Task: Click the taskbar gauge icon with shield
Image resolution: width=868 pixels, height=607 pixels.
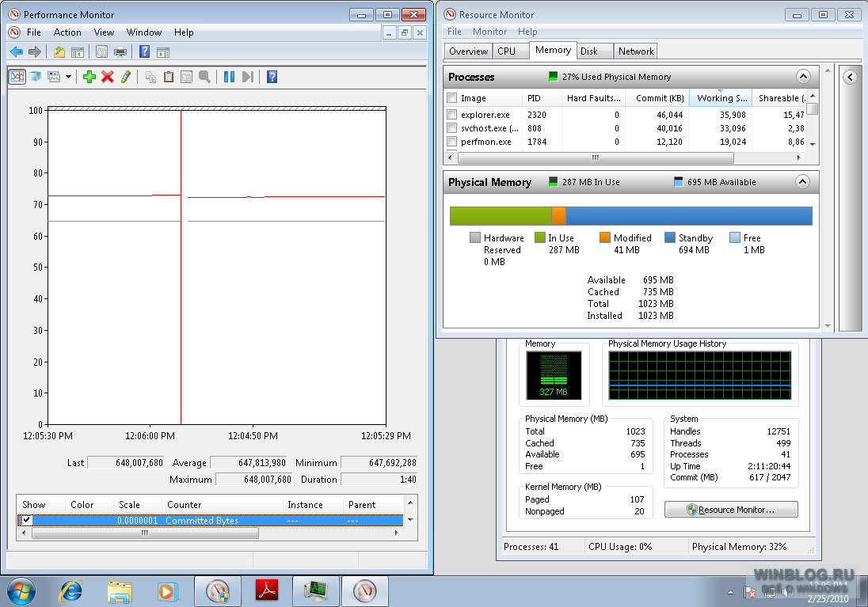Action: pos(218,591)
